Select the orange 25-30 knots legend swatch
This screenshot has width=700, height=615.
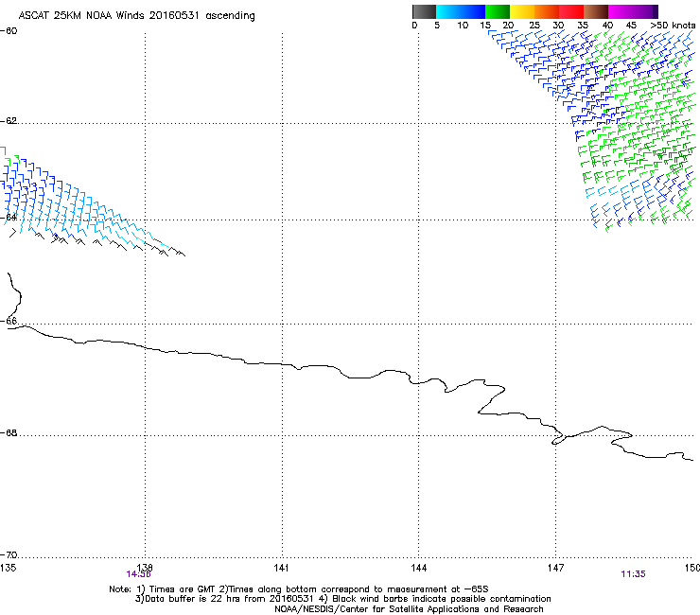(x=547, y=11)
